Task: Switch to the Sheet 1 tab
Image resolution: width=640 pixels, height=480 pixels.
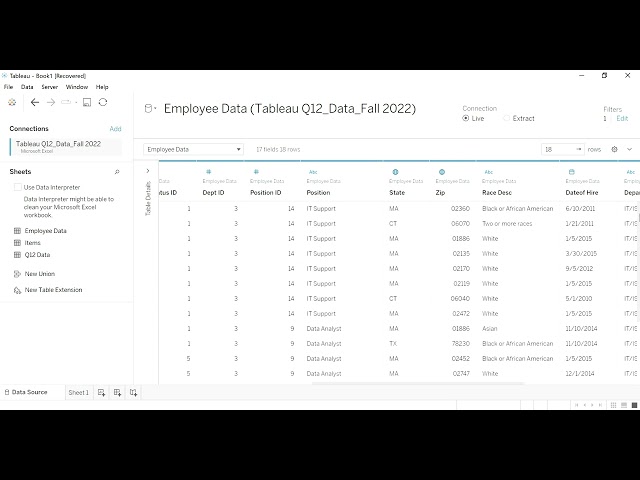Action: coord(78,393)
